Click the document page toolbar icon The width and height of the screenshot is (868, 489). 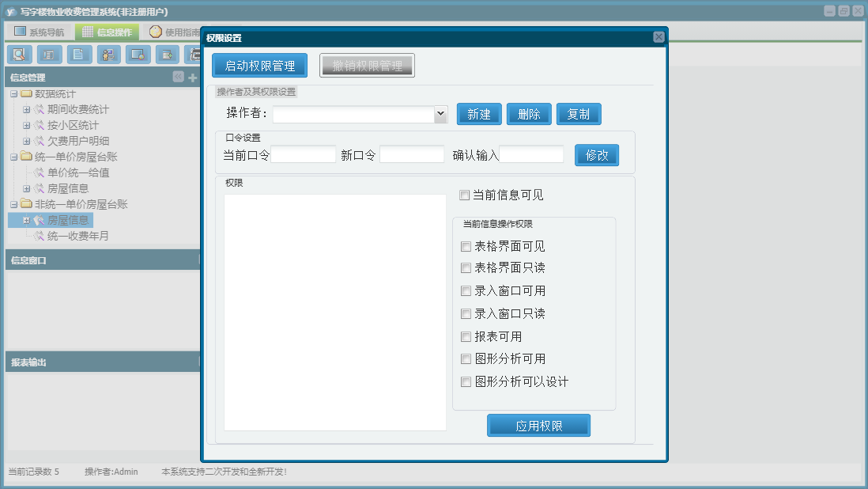pos(79,55)
